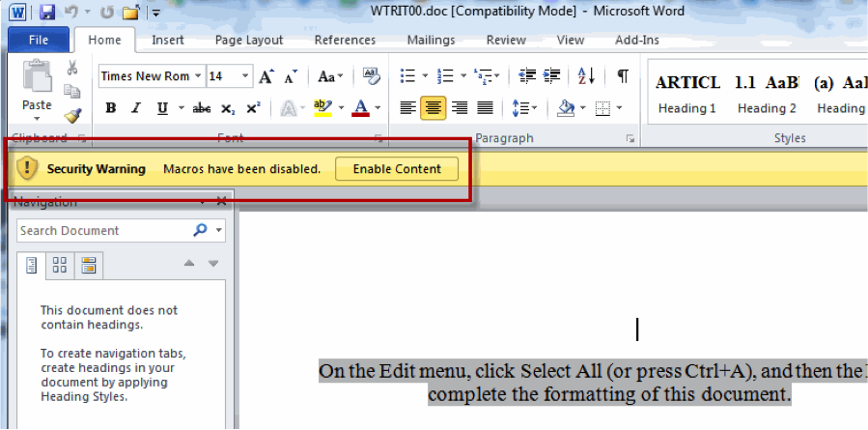Browse pages thumbnail tab in Navigation

(x=60, y=266)
